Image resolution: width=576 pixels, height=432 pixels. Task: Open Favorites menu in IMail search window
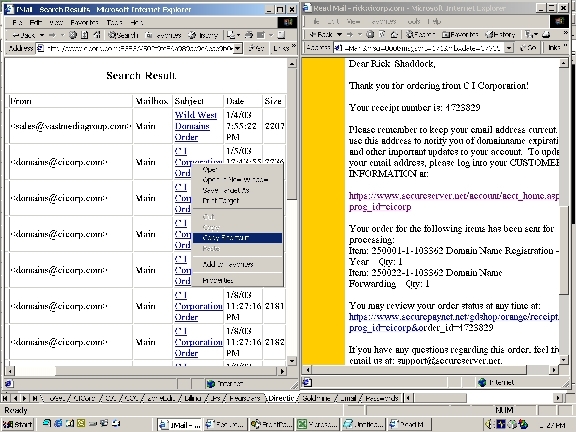pyautogui.click(x=84, y=22)
